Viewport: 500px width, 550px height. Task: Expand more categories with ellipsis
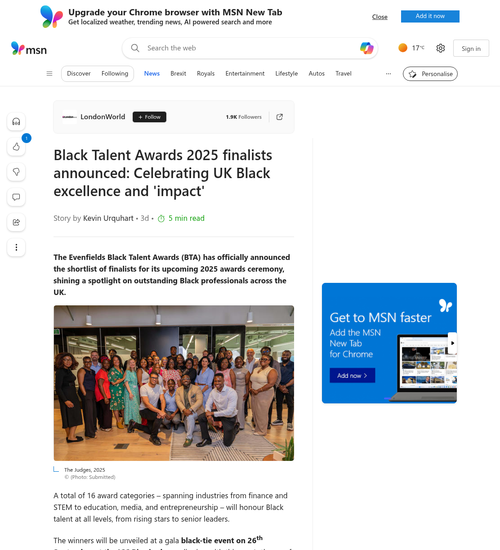[388, 74]
